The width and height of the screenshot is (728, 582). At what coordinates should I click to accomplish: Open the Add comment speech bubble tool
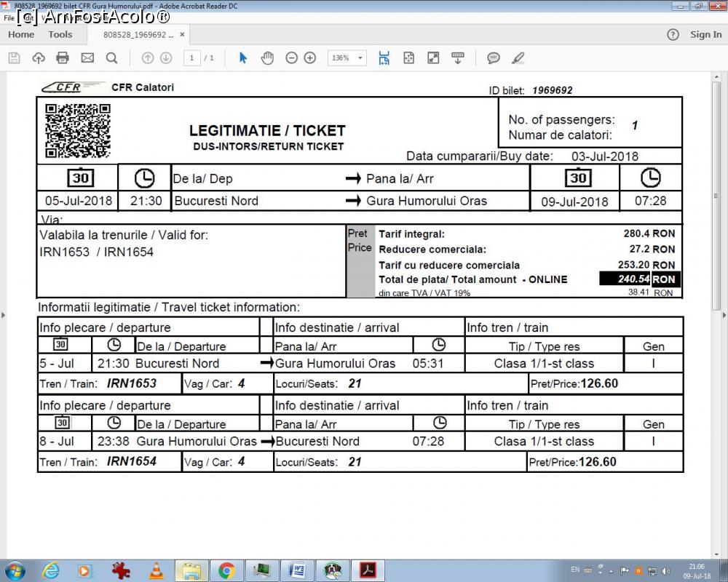494,58
